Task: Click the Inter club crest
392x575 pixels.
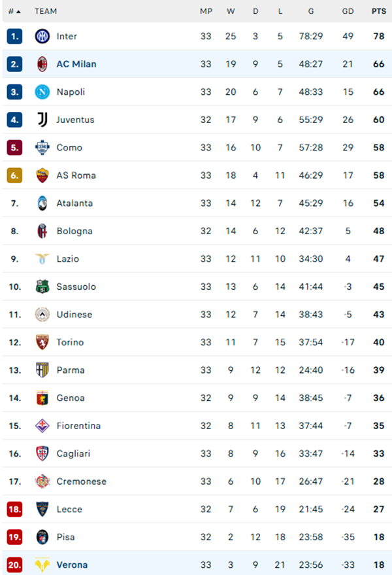Action: 42,36
